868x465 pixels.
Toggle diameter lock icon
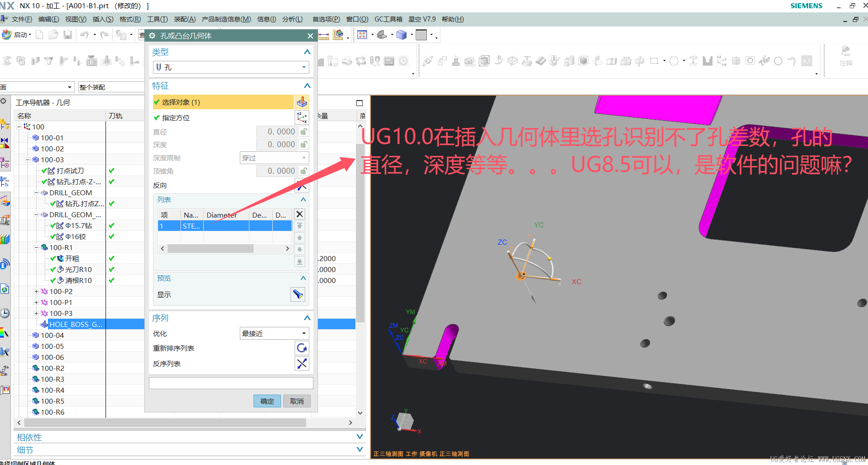point(304,132)
